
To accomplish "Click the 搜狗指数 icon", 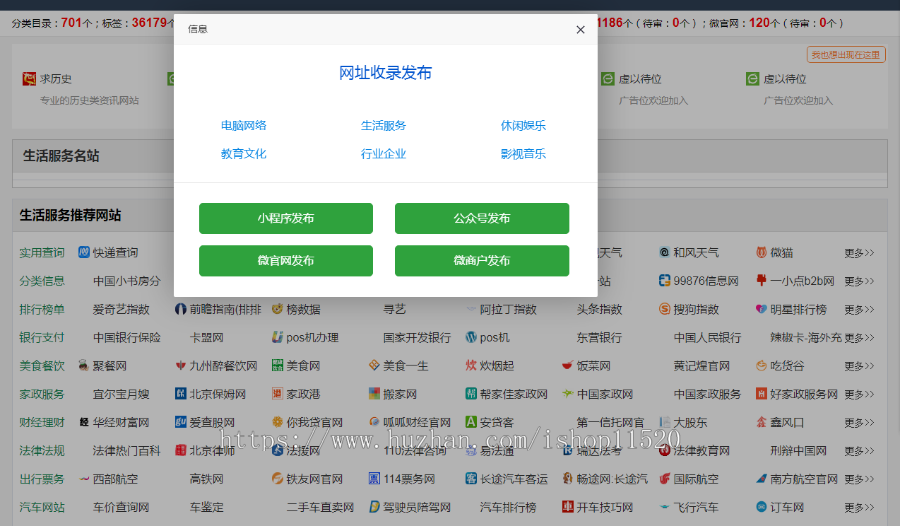I will coord(664,309).
